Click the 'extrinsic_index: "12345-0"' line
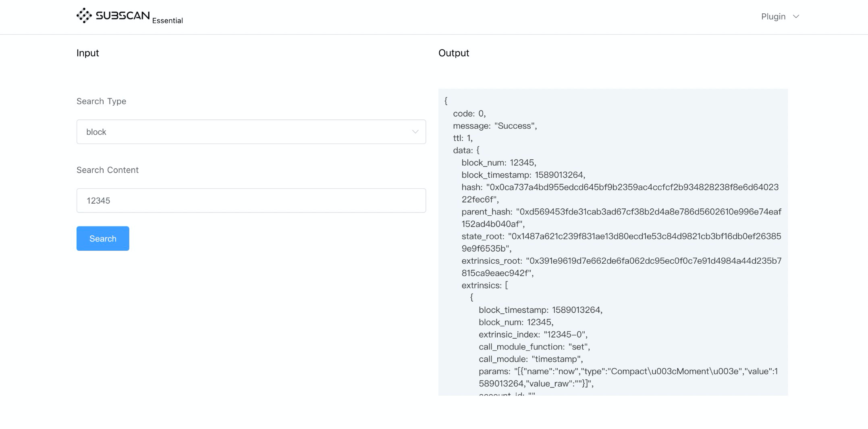 (x=533, y=334)
